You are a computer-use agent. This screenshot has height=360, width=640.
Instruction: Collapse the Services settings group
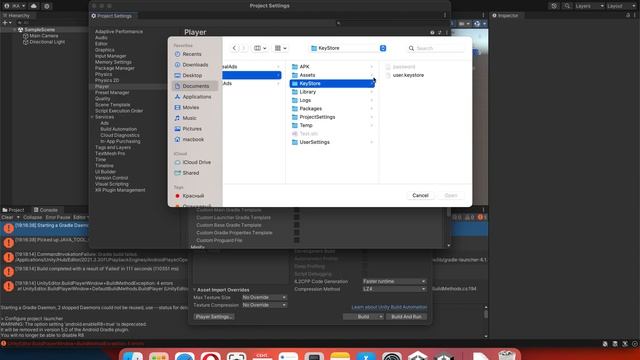tap(92, 117)
